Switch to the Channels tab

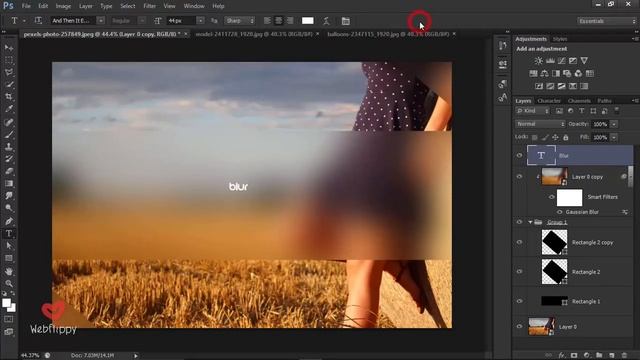579,101
